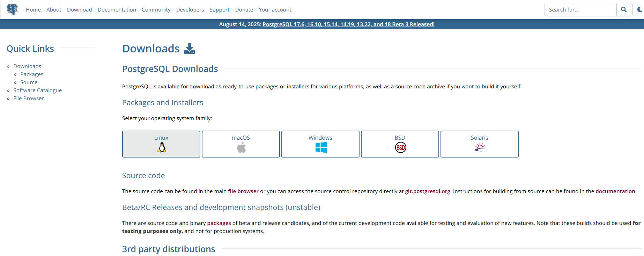This screenshot has width=644, height=256.
Task: Click the PostgreSQL elephant logo
Action: [12, 9]
